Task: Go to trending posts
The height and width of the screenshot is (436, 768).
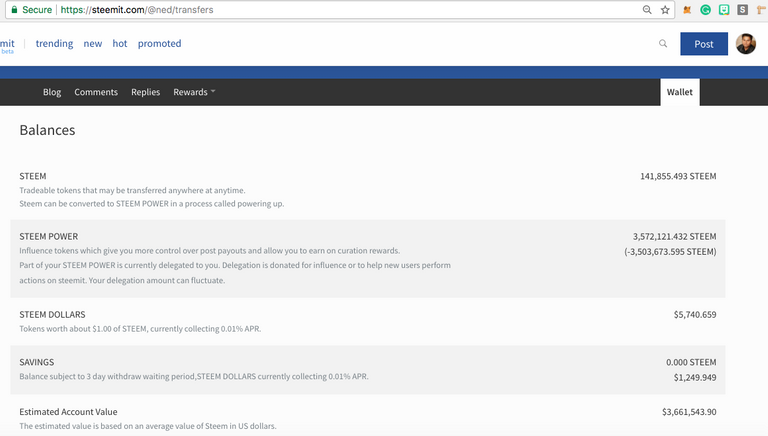Action: tap(54, 44)
